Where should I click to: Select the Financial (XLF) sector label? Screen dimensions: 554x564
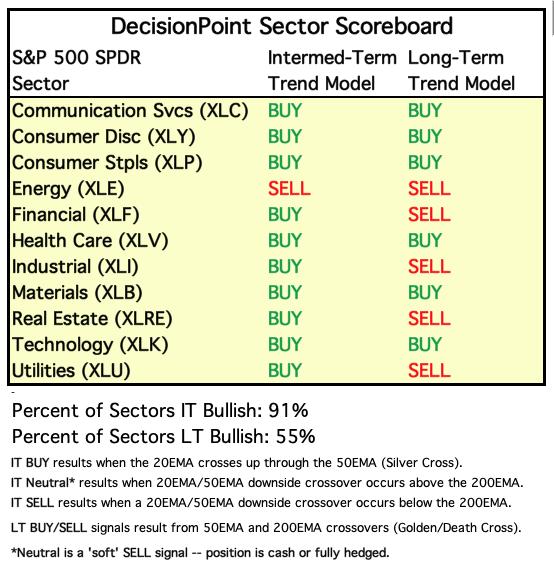[x=76, y=215]
